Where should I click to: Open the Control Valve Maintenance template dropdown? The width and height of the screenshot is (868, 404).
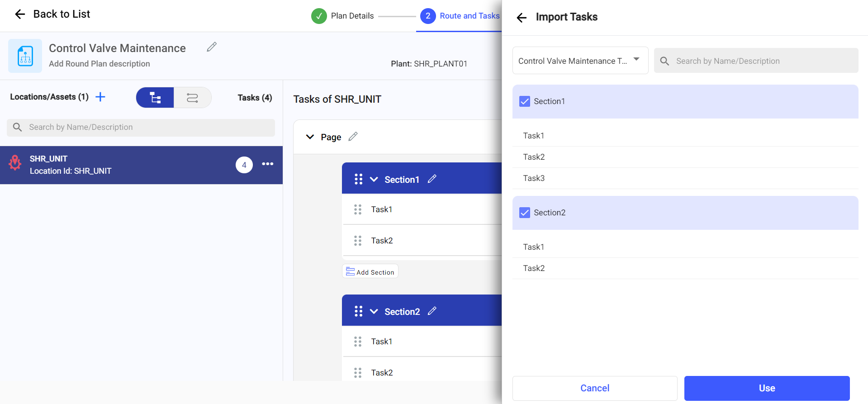click(x=580, y=61)
